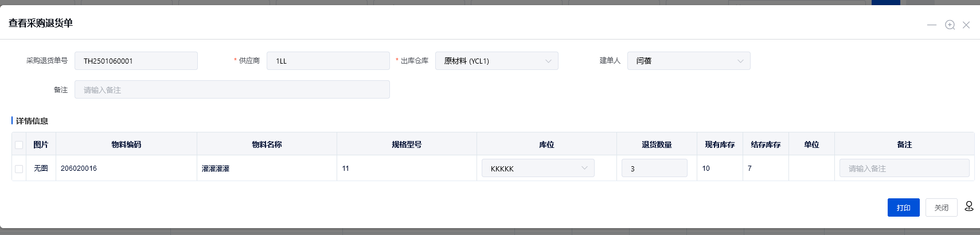Check the row checkbox for 206020016
The width and height of the screenshot is (980, 235).
pyautogui.click(x=19, y=169)
